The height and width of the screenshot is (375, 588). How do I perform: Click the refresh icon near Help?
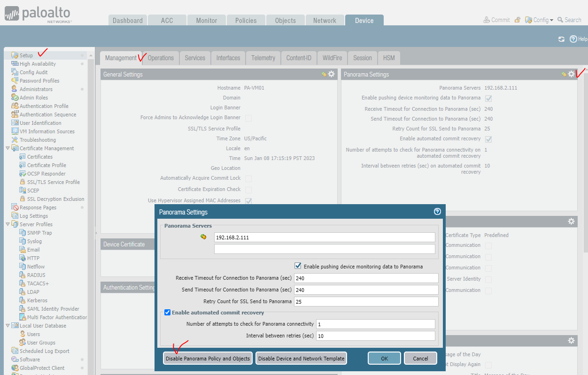pyautogui.click(x=561, y=39)
